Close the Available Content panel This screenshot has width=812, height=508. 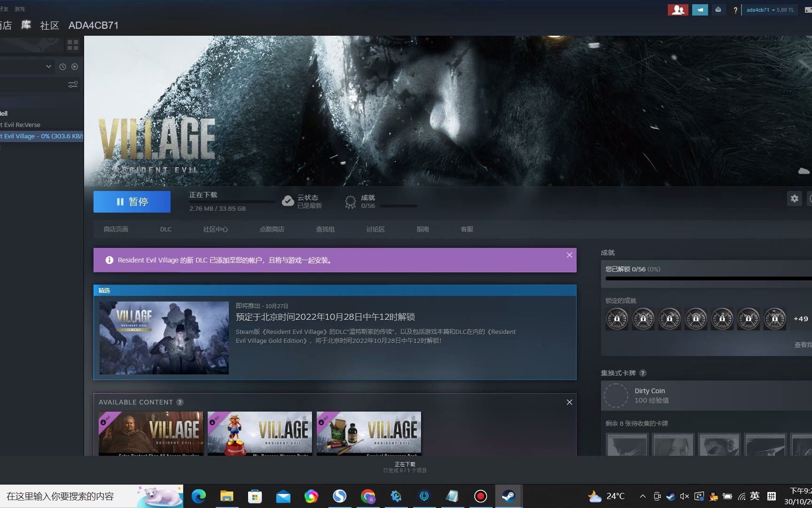569,402
